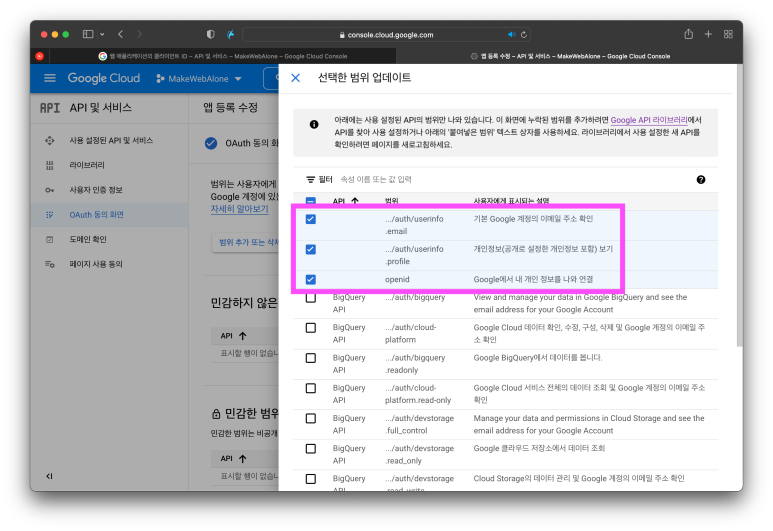Click the library grid sidebar icon
The height and width of the screenshot is (531, 773).
click(49, 165)
